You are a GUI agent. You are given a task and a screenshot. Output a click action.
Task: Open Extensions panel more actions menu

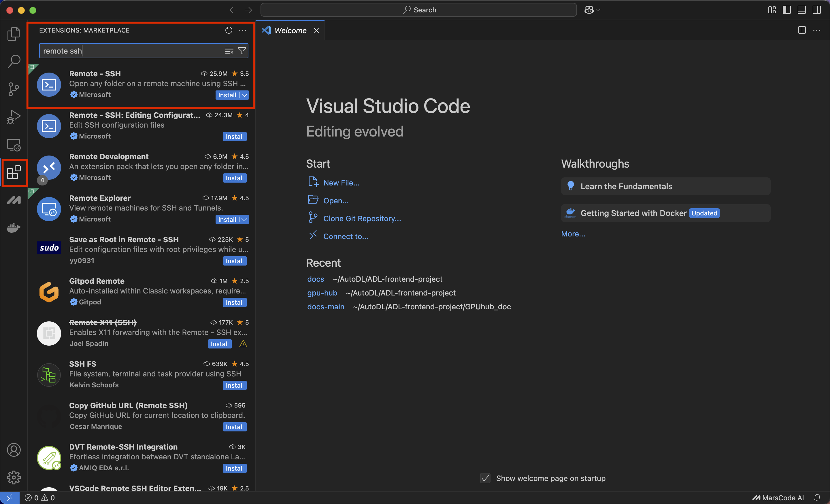pos(243,30)
